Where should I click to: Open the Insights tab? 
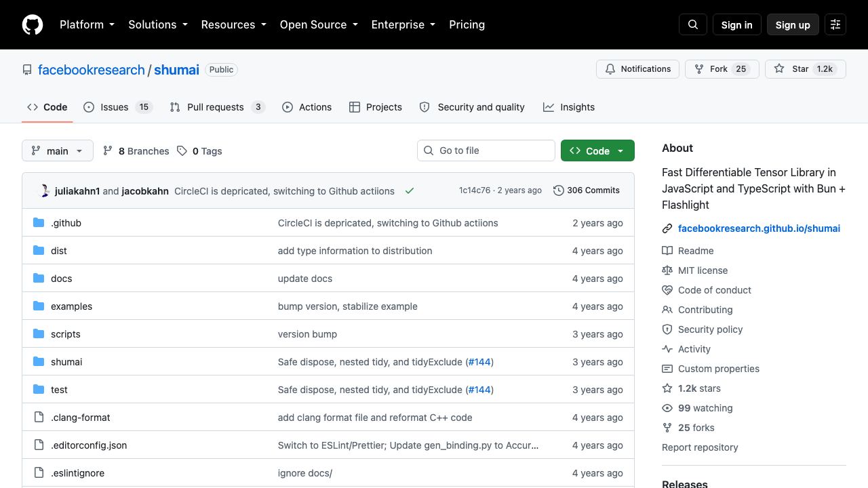tap(569, 107)
